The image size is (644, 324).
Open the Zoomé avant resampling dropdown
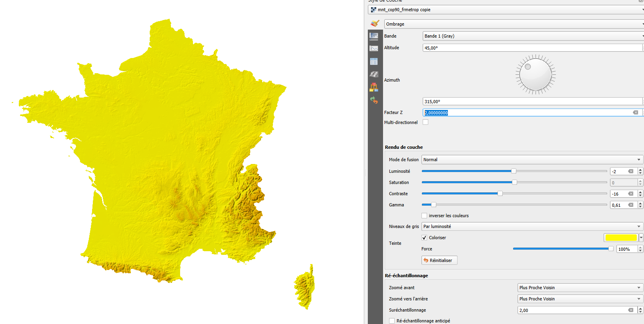[x=580, y=288]
